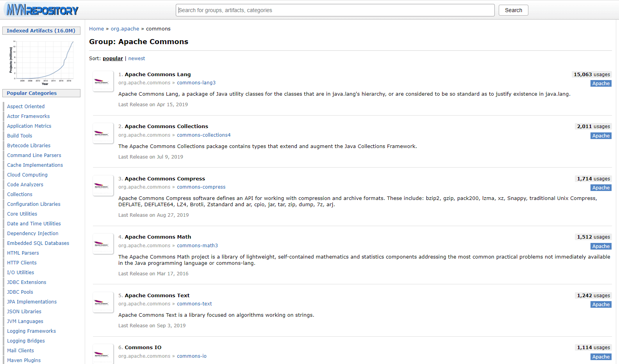The height and width of the screenshot is (364, 619).
Task: Navigate to Home via the breadcrumb
Action: coord(96,29)
